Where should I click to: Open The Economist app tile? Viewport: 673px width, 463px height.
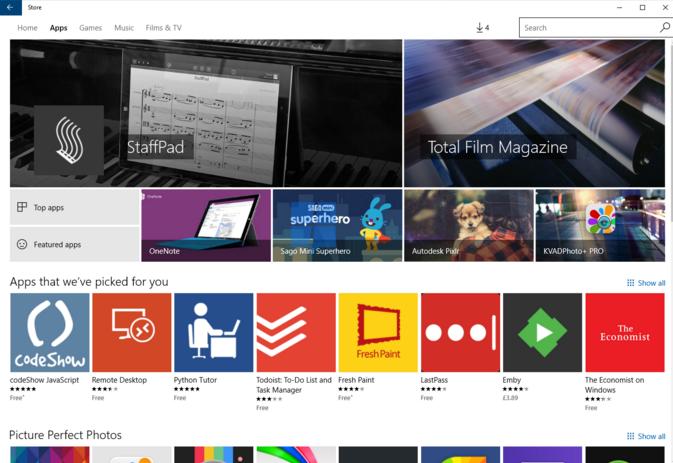pos(625,333)
